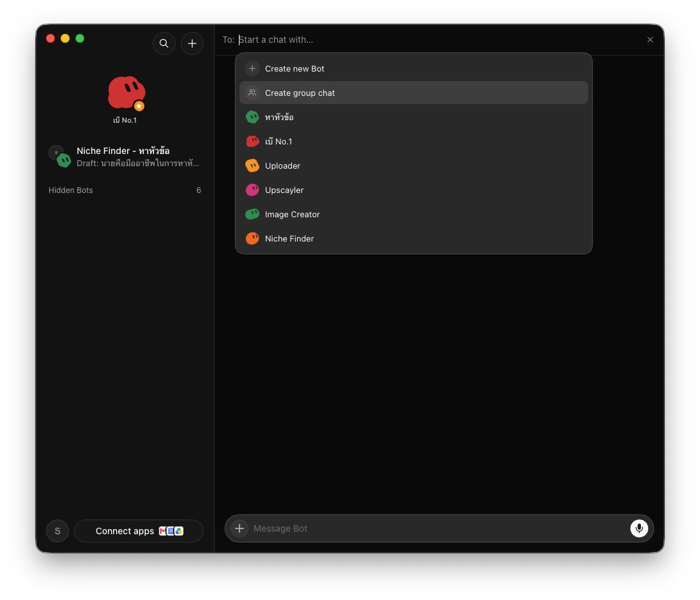This screenshot has height=600, width=700.
Task: Click the red เบ๊ No.1 avatar in dropdown
Action: [252, 142]
